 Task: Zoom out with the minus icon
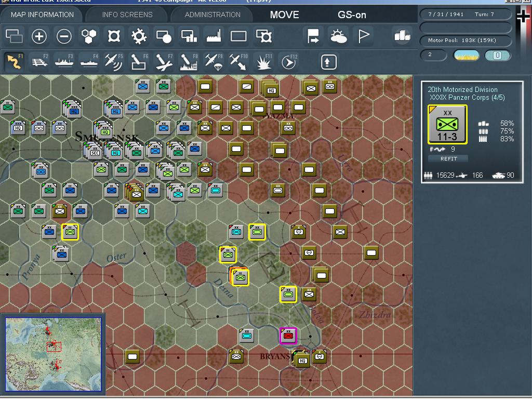[x=64, y=36]
